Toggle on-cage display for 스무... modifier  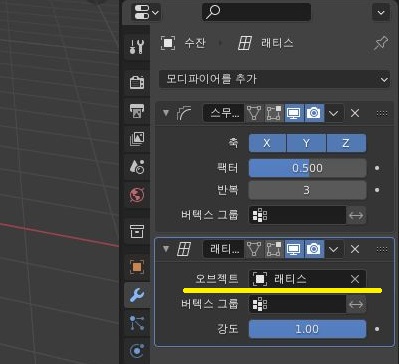click(x=254, y=113)
